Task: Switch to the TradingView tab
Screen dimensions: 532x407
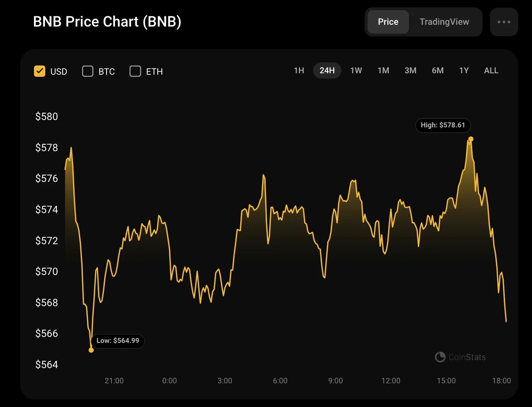Action: [444, 22]
